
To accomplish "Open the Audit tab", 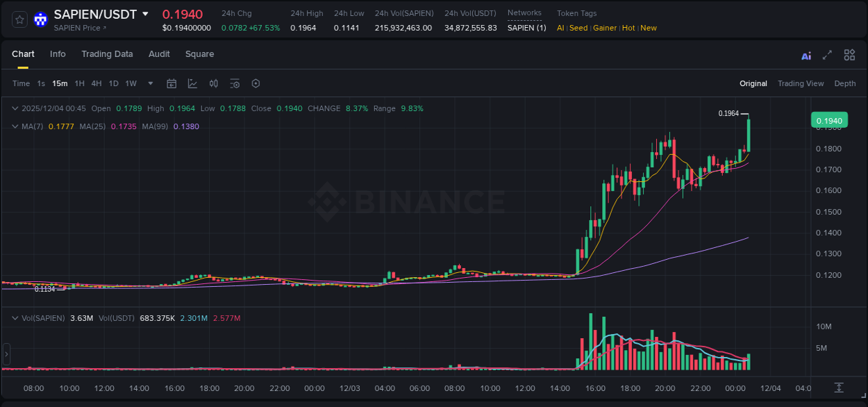I will [159, 54].
